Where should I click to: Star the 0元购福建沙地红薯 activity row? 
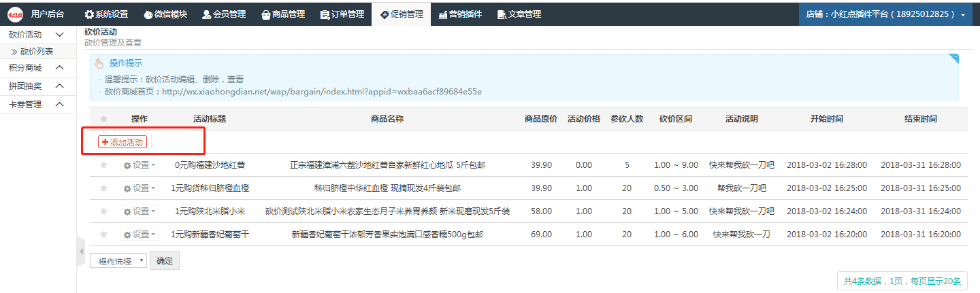(x=103, y=165)
